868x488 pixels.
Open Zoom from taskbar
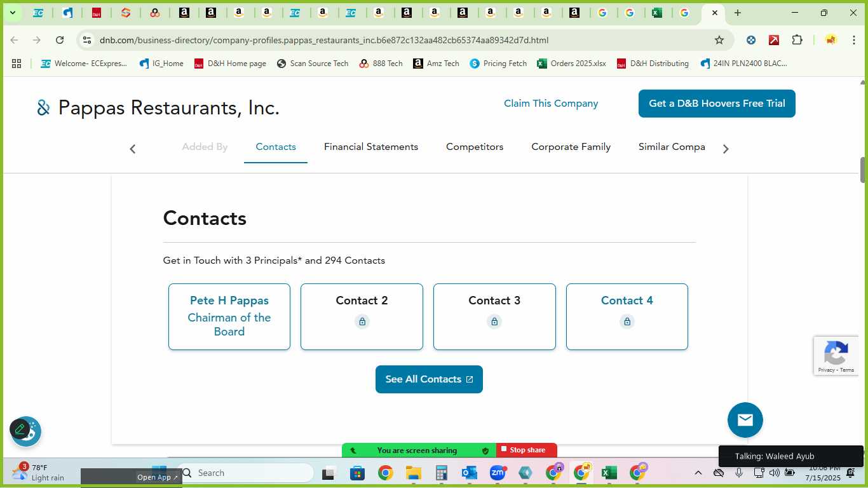[x=498, y=473]
